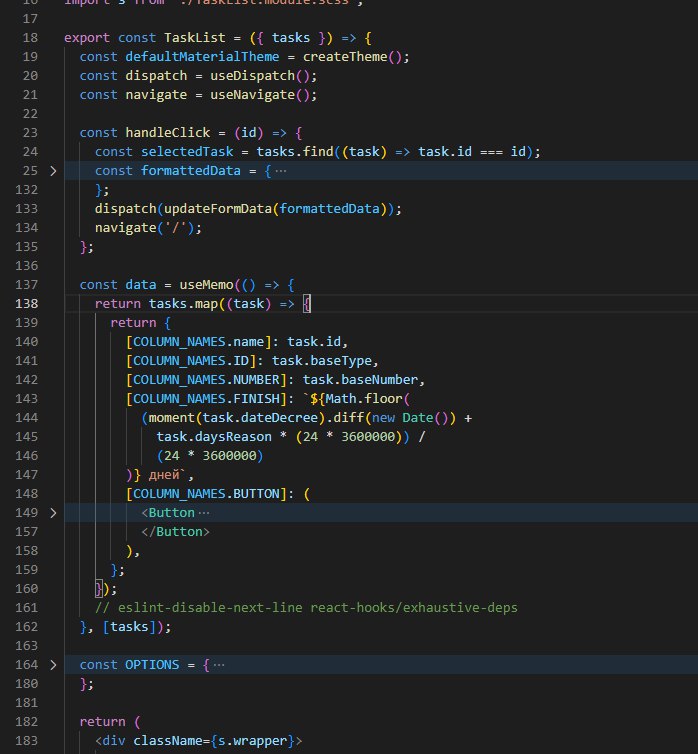Click line number 132 in the gutter
The width and height of the screenshot is (698, 754).
pos(26,190)
